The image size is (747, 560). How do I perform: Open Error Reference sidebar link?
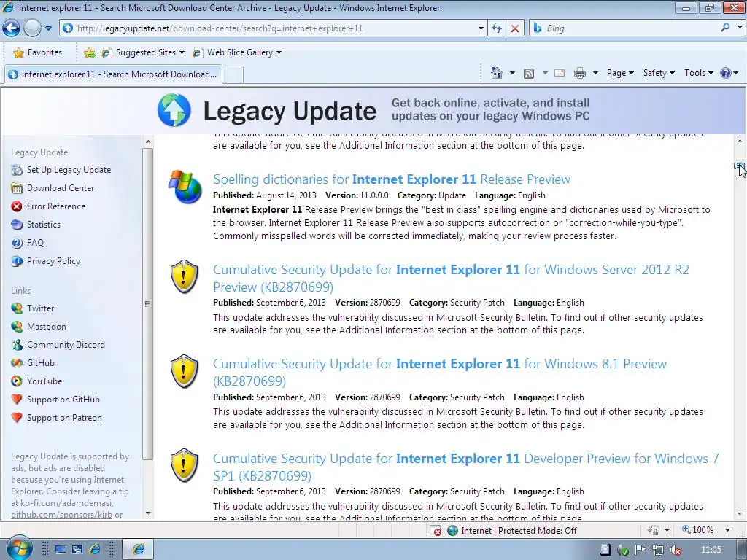[x=56, y=206]
